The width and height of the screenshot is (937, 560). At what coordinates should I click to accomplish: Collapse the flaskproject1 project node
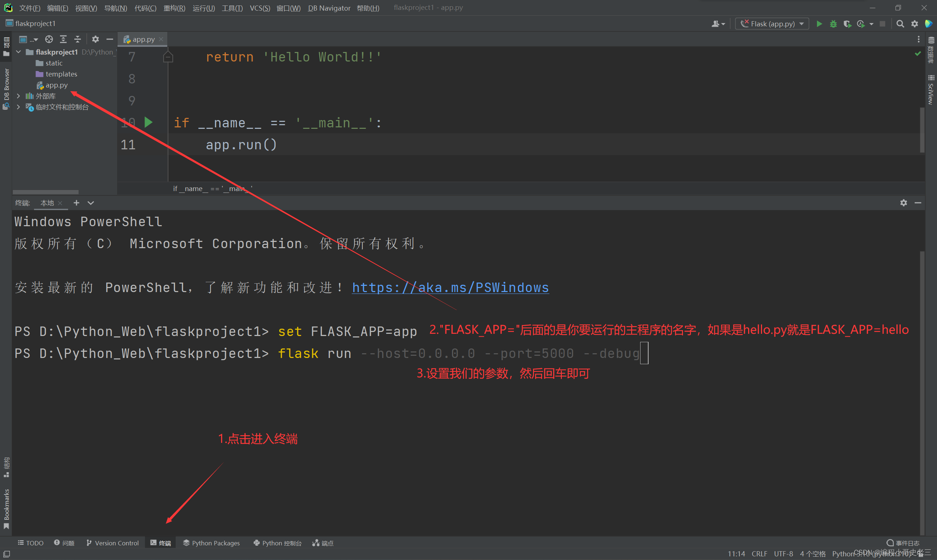click(x=18, y=52)
